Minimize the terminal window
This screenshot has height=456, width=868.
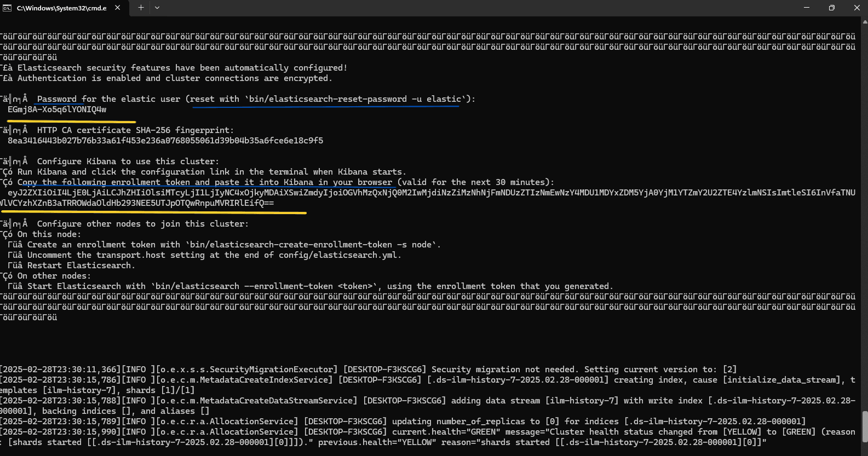[x=806, y=8]
